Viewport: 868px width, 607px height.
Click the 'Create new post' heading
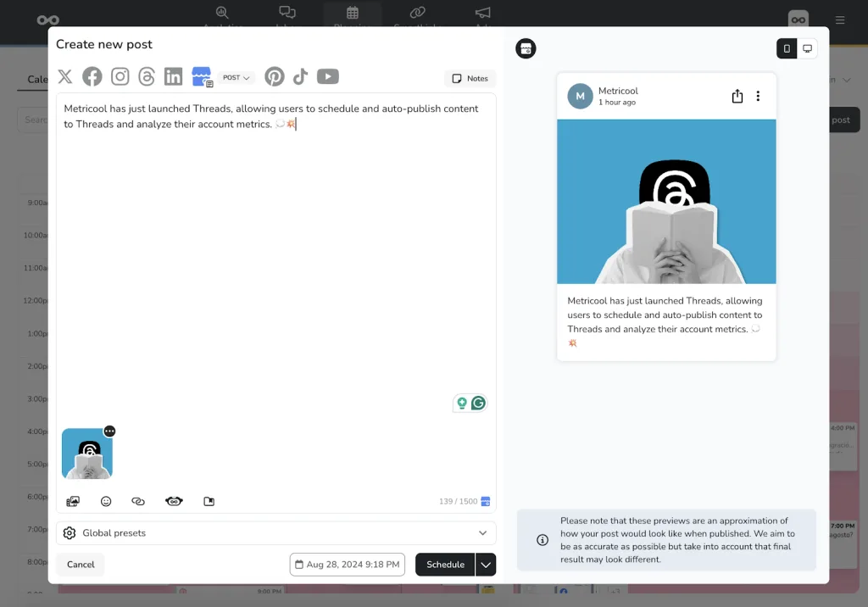click(x=104, y=44)
